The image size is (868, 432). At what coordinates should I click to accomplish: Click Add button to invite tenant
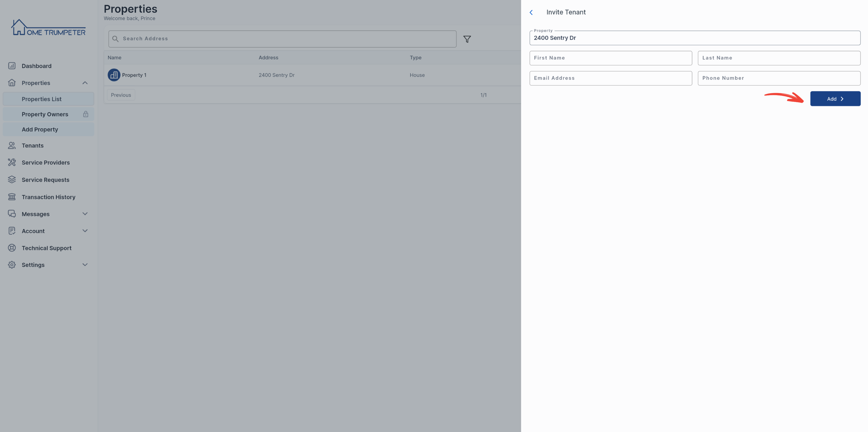point(835,99)
